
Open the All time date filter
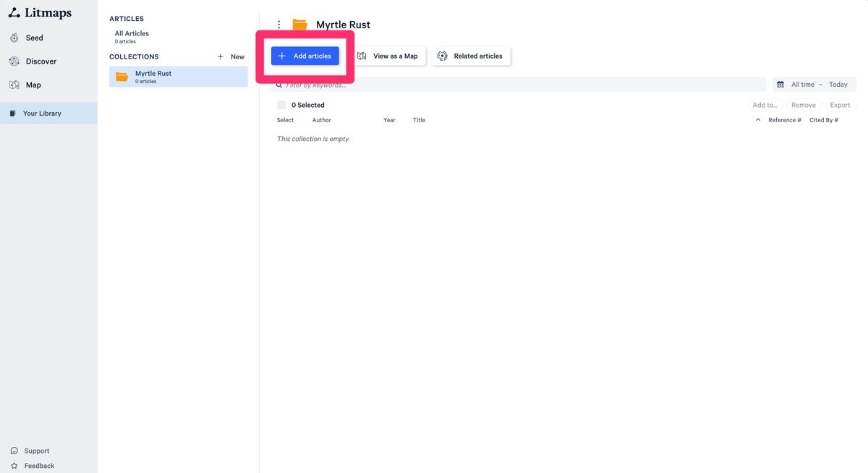(803, 85)
